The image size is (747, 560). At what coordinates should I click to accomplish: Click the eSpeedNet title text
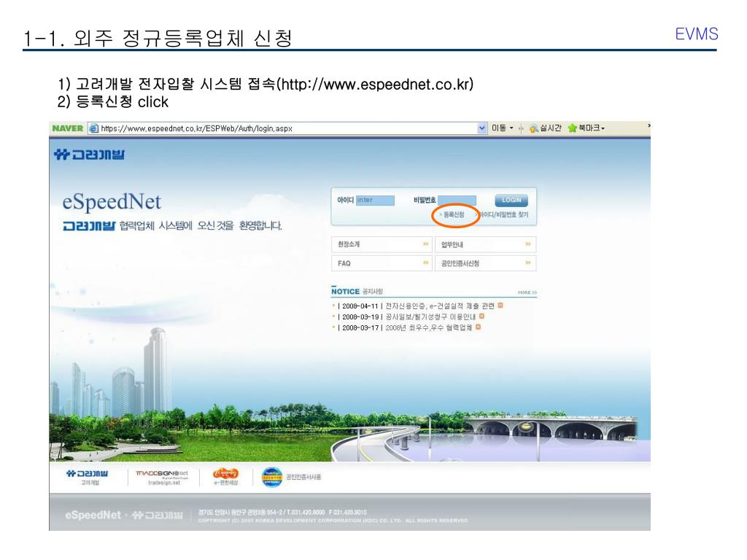coord(112,203)
